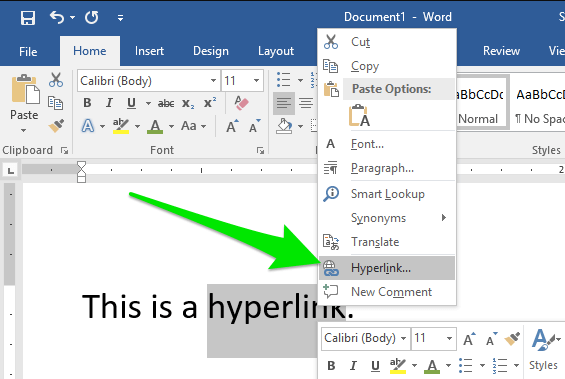Viewport: 565px width, 379px height.
Task: Repeat the last action in the title bar
Action: coord(92,17)
